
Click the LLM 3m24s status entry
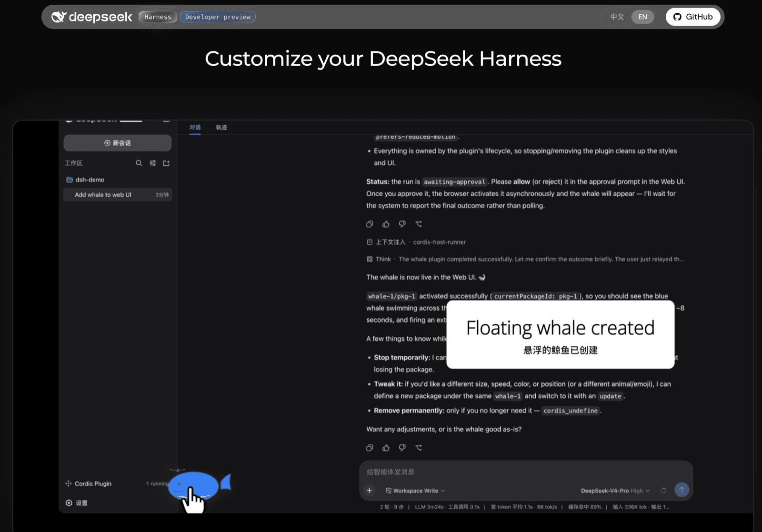(447, 507)
